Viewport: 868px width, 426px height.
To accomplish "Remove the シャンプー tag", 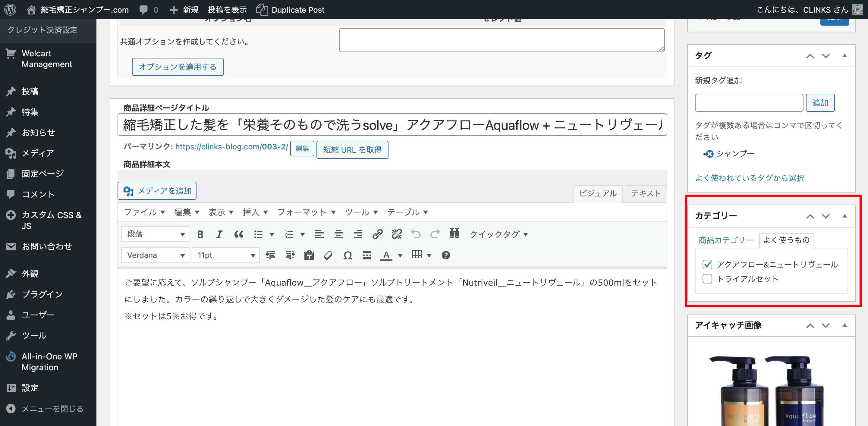I will [710, 154].
